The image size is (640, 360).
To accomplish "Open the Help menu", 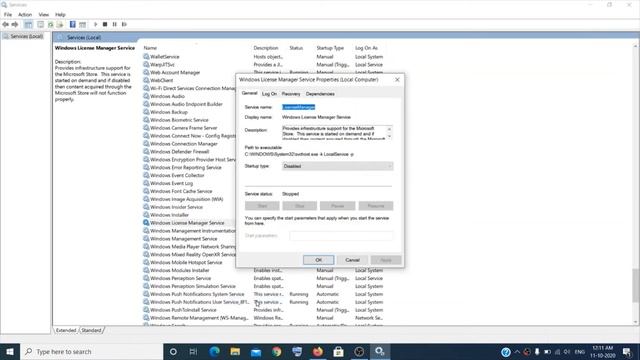I will (x=60, y=14).
